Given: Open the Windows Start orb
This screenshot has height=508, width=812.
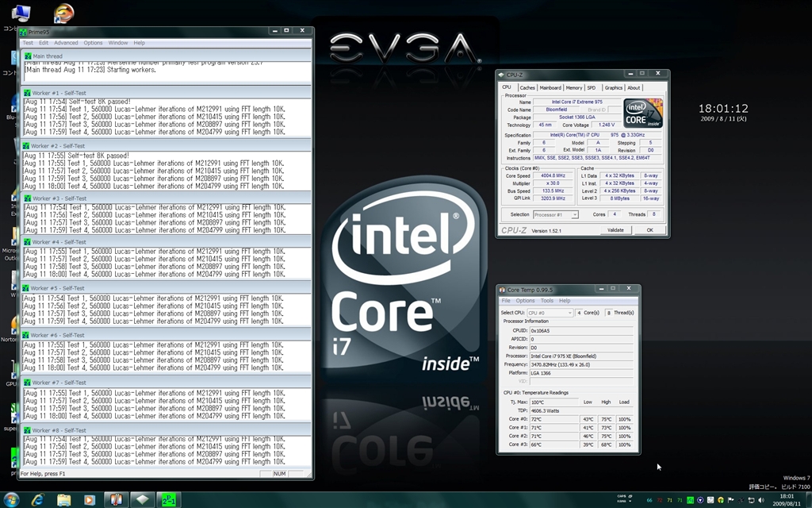Looking at the screenshot, I should pyautogui.click(x=11, y=500).
